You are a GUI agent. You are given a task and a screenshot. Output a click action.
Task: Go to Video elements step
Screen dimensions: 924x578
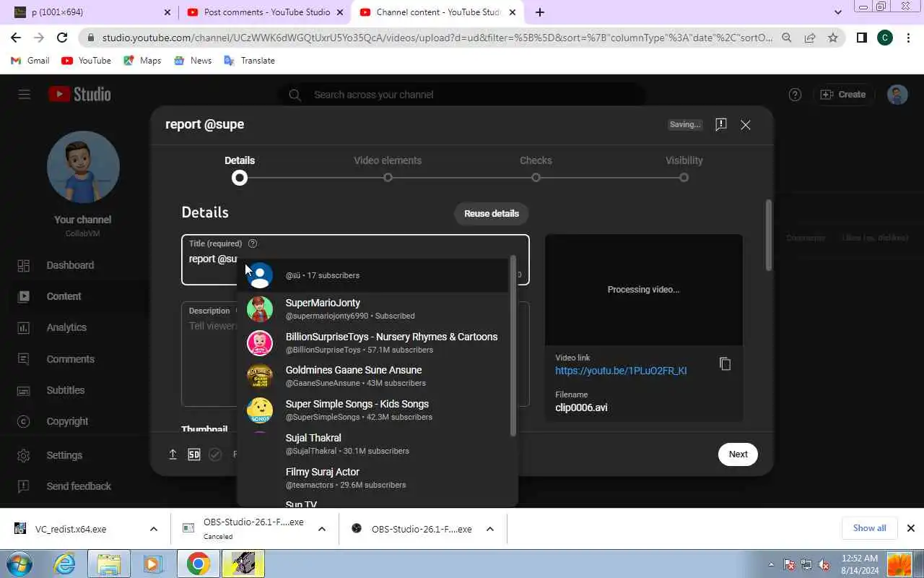point(388,169)
